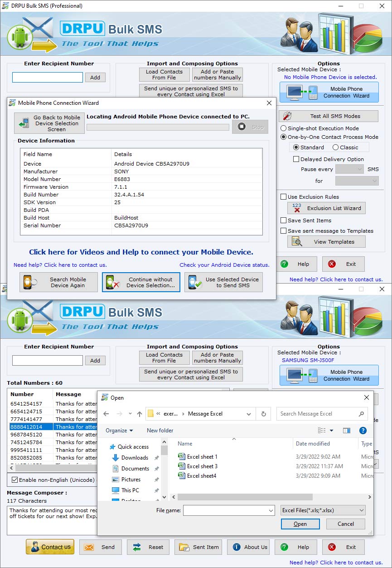
Task: Click Search Mobile Device Again
Action: [x=58, y=282]
